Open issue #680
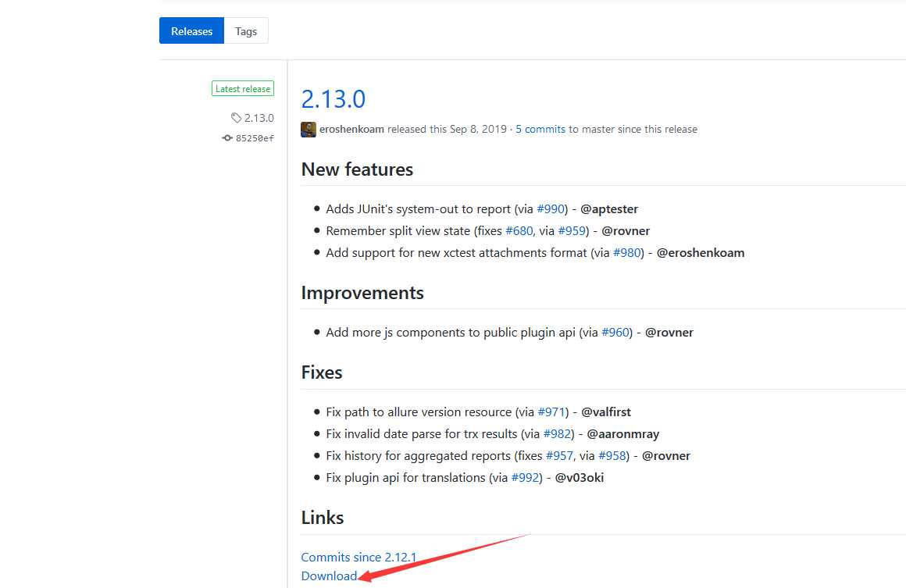 point(519,231)
